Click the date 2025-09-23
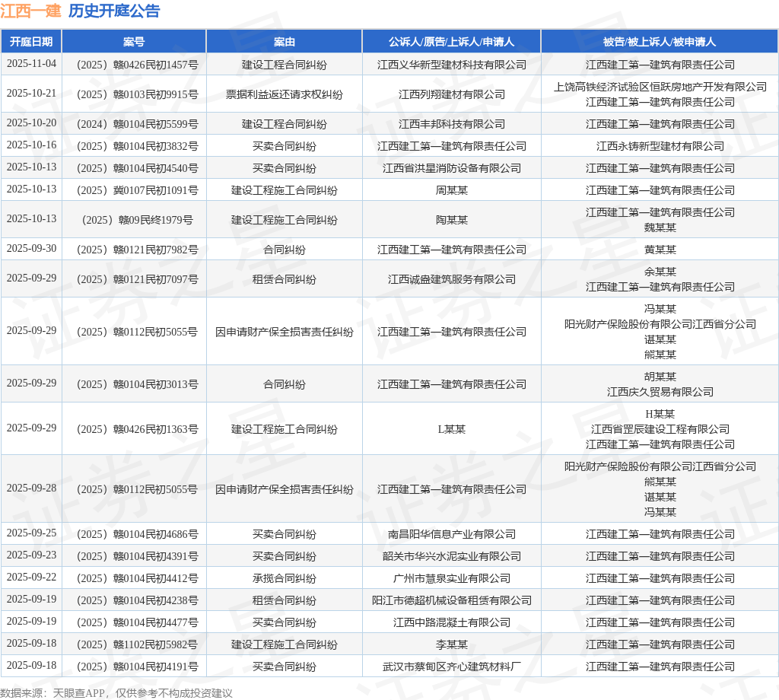 point(31,555)
